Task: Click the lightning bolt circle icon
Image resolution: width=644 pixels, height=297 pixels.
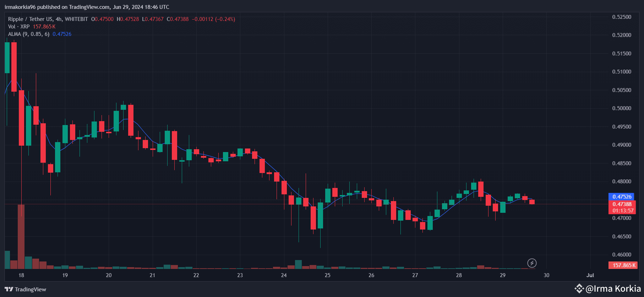Action: (x=531, y=263)
